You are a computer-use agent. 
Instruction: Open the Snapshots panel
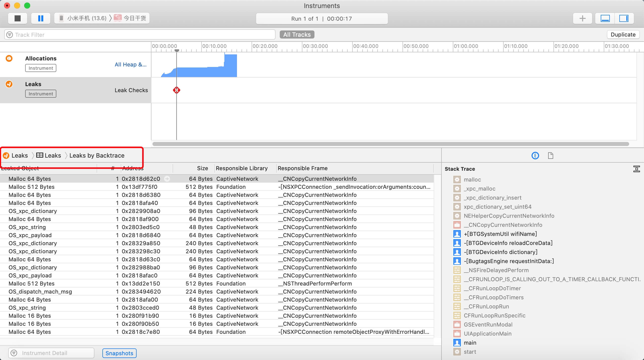click(119, 353)
